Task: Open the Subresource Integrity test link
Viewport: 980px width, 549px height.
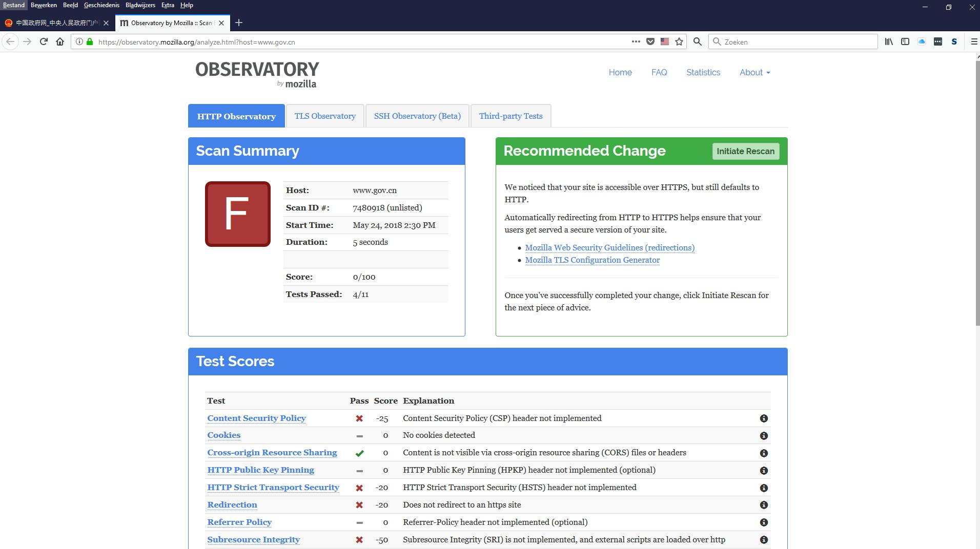Action: pos(254,540)
